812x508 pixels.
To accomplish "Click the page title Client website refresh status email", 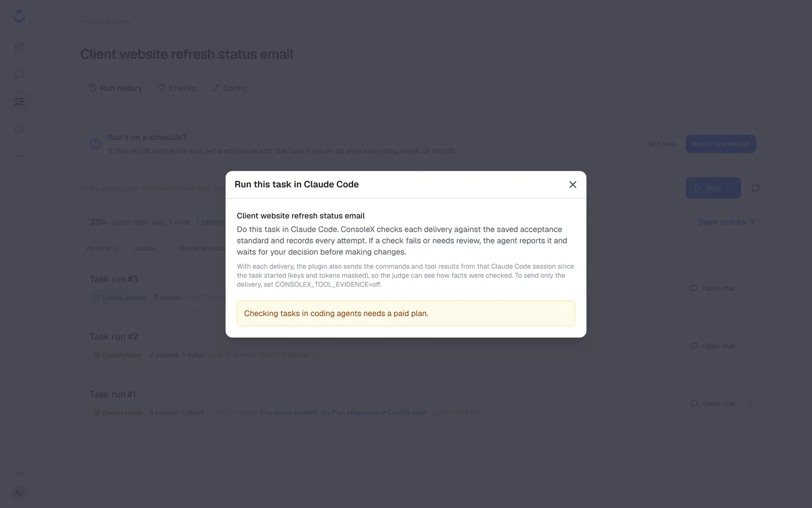I will (x=187, y=54).
